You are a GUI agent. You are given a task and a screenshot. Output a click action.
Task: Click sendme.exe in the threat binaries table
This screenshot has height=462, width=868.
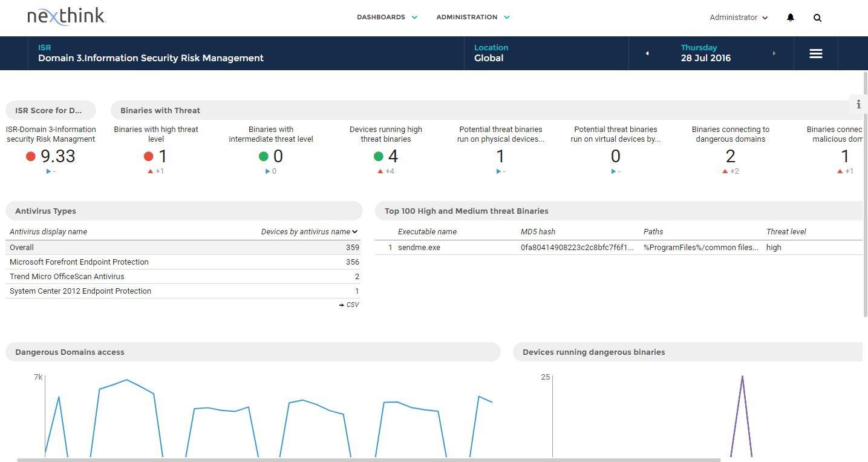(x=419, y=247)
